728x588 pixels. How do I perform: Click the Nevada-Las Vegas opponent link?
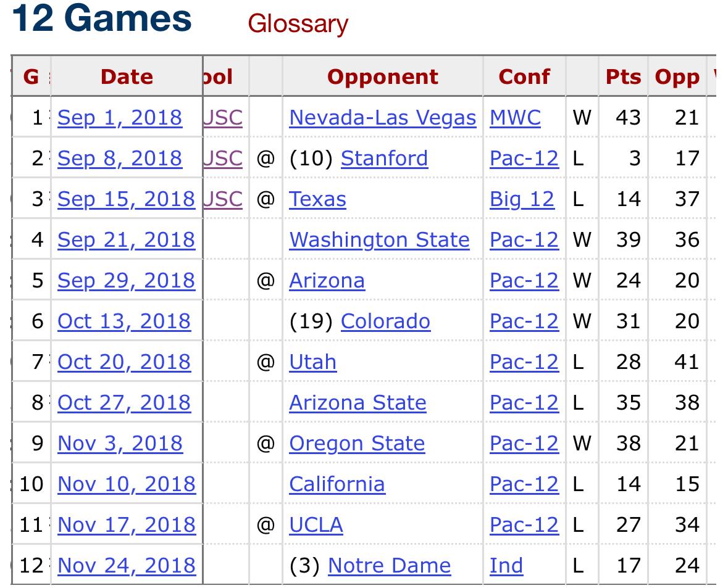coord(382,117)
